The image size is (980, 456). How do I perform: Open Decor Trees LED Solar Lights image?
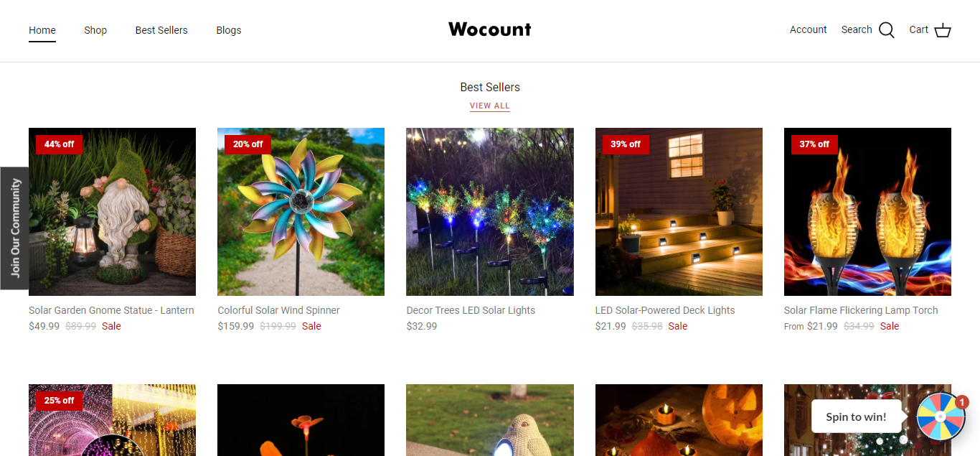coord(490,212)
